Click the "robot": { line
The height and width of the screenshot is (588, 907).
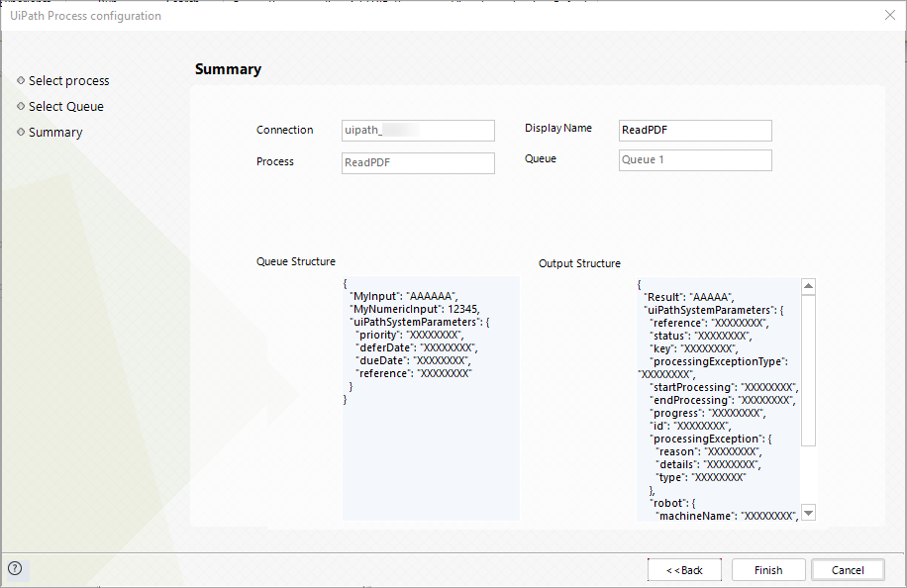(x=672, y=503)
